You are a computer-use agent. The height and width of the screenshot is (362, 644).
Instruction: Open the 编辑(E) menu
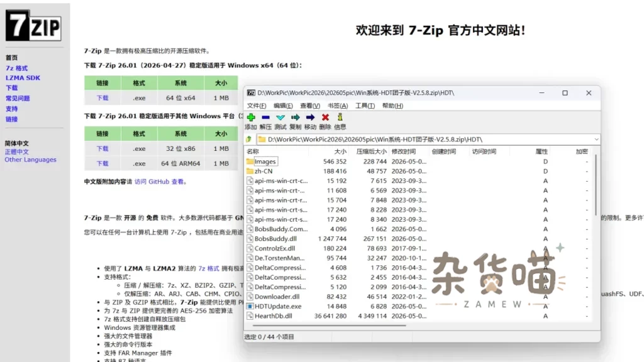click(283, 106)
